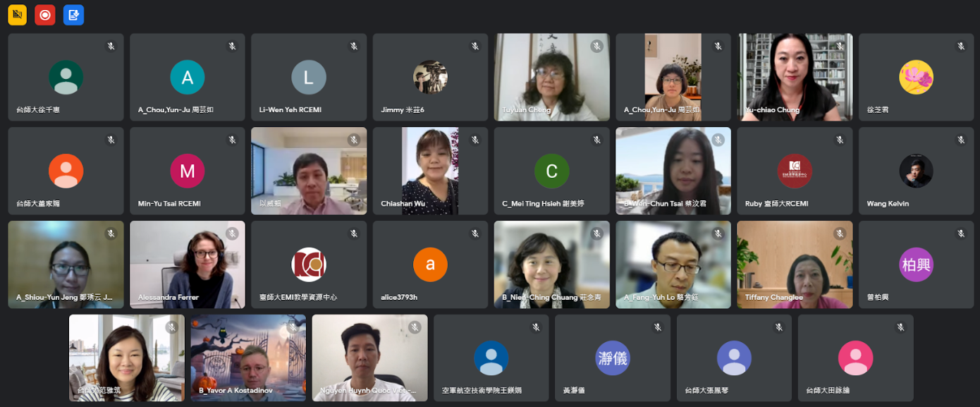Click the orange letter a avatar of alice3793h
This screenshot has width=980, height=407.
point(430,265)
